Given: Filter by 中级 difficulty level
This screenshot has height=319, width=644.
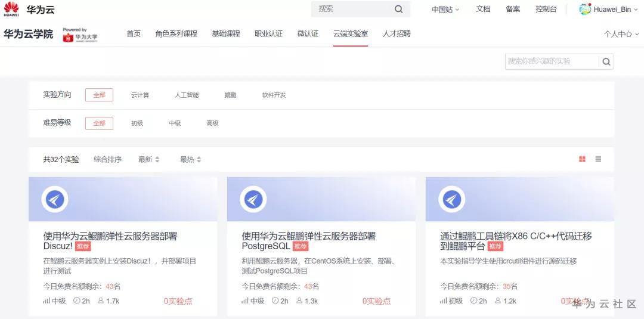Looking at the screenshot, I should click(175, 123).
